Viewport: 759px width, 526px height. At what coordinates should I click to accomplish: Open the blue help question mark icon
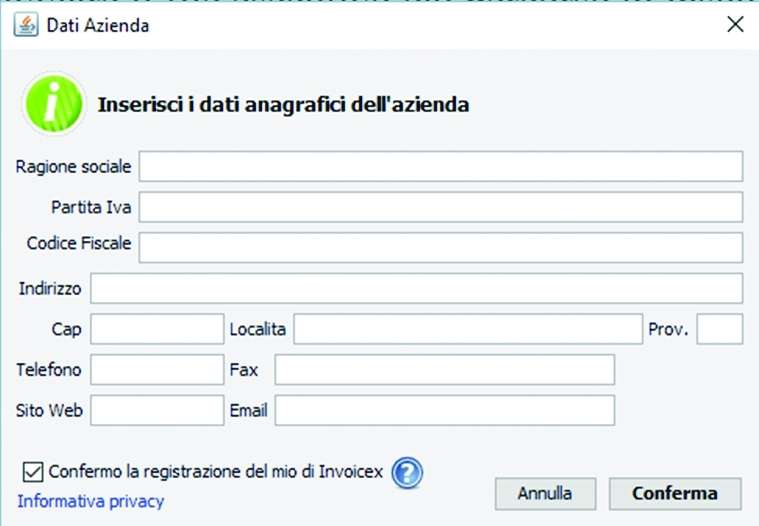[x=407, y=471]
